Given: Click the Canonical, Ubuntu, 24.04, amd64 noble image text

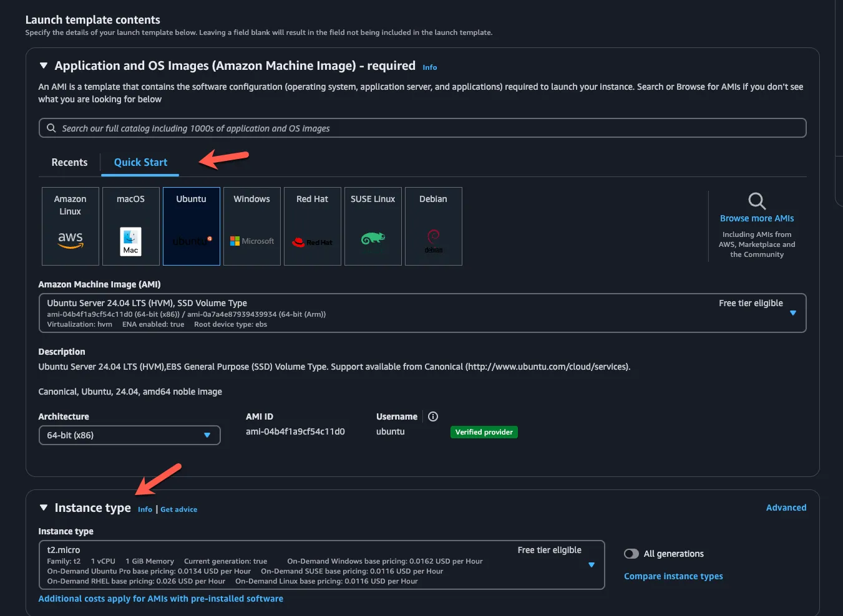Looking at the screenshot, I should pyautogui.click(x=130, y=392).
